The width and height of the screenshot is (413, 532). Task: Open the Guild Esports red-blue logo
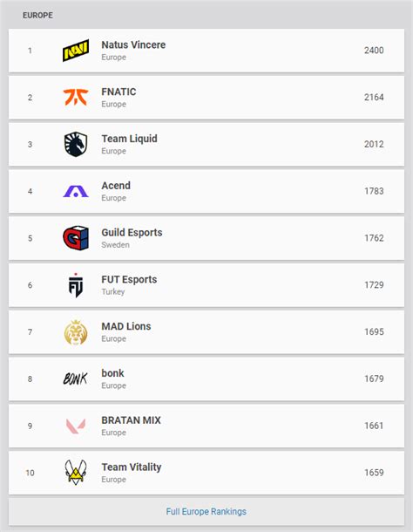coord(76,238)
